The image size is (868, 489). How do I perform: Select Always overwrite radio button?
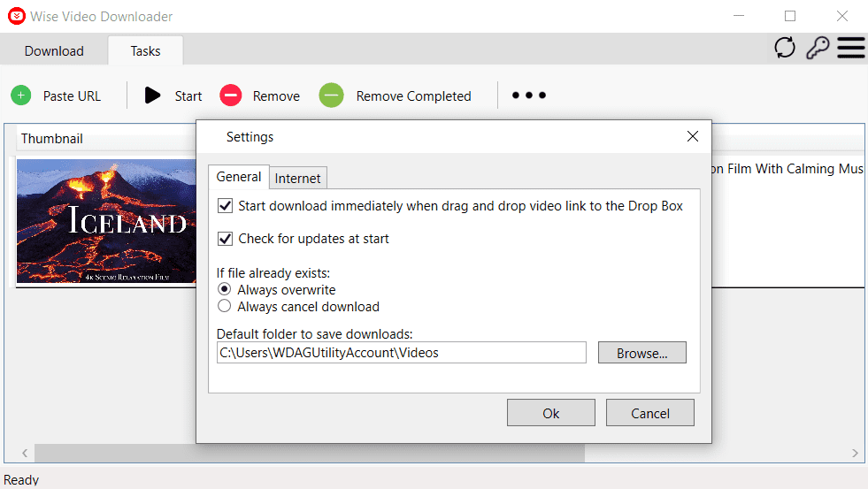[x=224, y=290]
